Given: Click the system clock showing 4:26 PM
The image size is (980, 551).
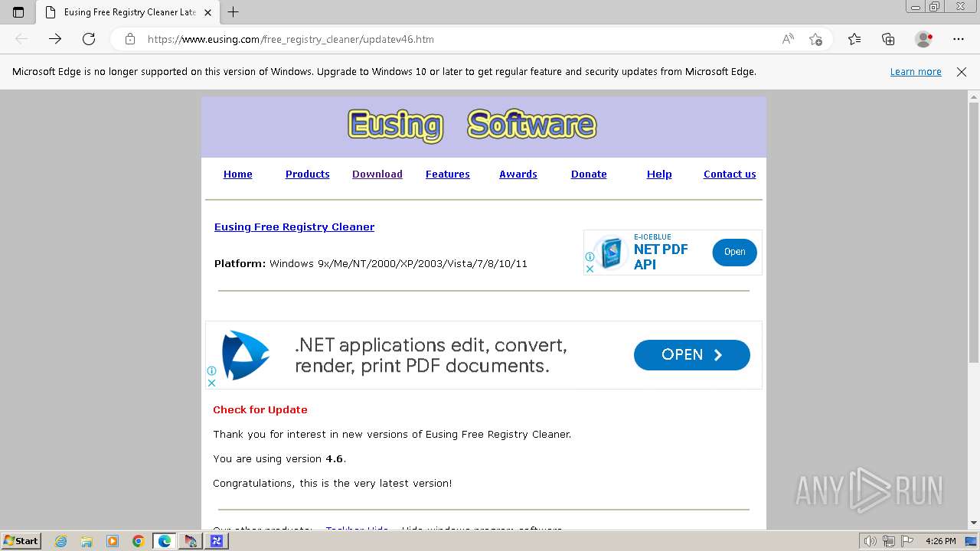Looking at the screenshot, I should click(940, 541).
